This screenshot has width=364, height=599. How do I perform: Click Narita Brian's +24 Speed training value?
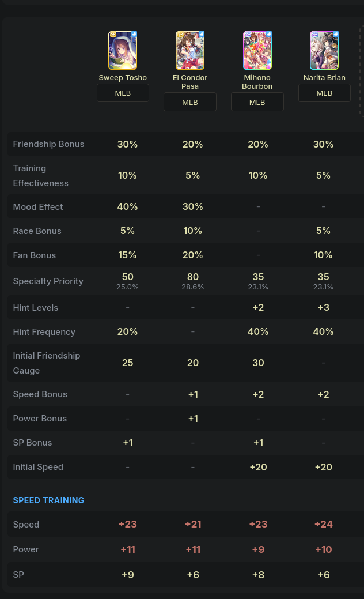pos(324,524)
